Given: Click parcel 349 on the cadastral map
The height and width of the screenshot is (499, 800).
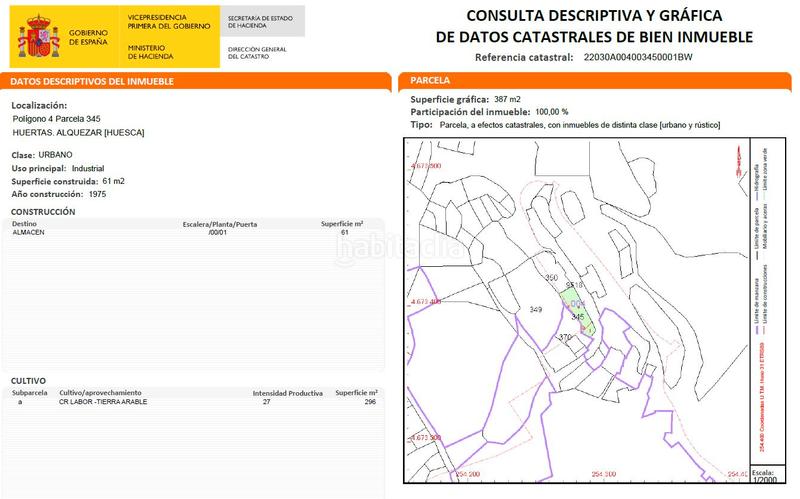Looking at the screenshot, I should (536, 310).
